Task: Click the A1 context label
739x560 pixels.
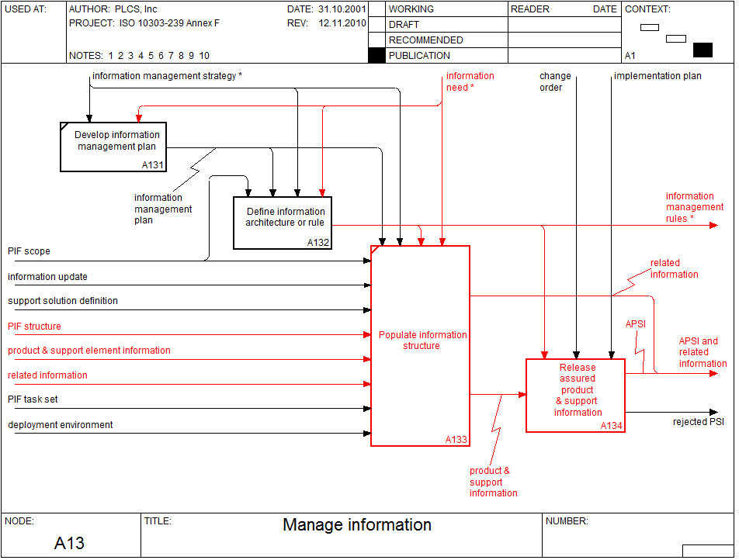Action: point(630,56)
